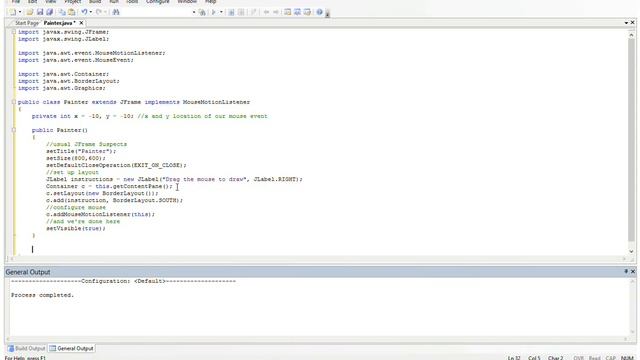
Task: Open the toolbar combo box dropdown arrow
Action: [x=194, y=12]
